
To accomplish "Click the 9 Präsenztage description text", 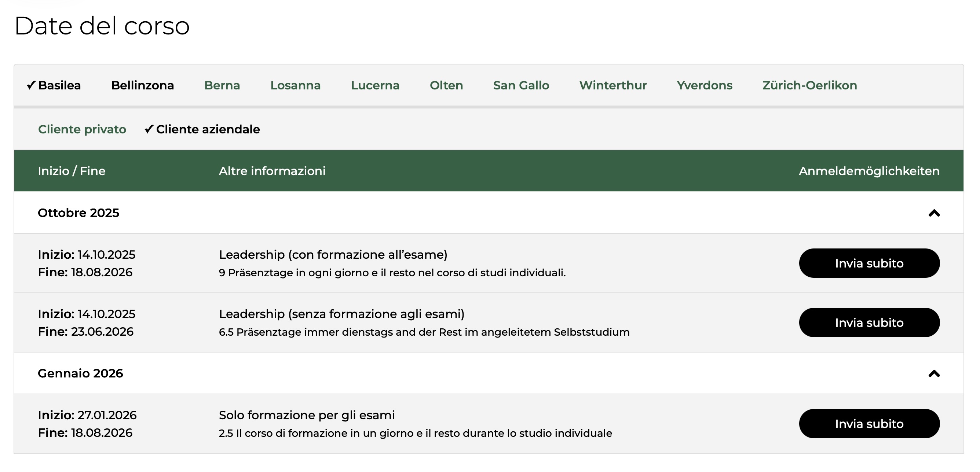I will (392, 273).
